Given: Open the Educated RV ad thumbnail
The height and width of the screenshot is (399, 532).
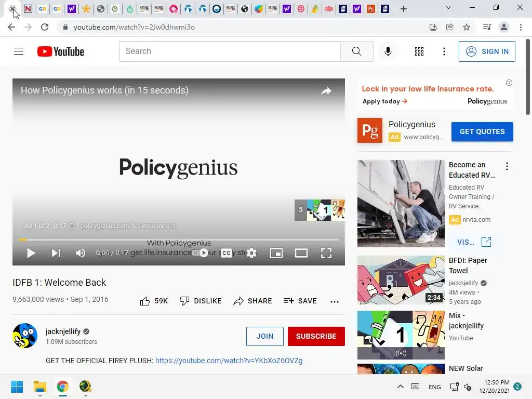Looking at the screenshot, I should pyautogui.click(x=401, y=204).
